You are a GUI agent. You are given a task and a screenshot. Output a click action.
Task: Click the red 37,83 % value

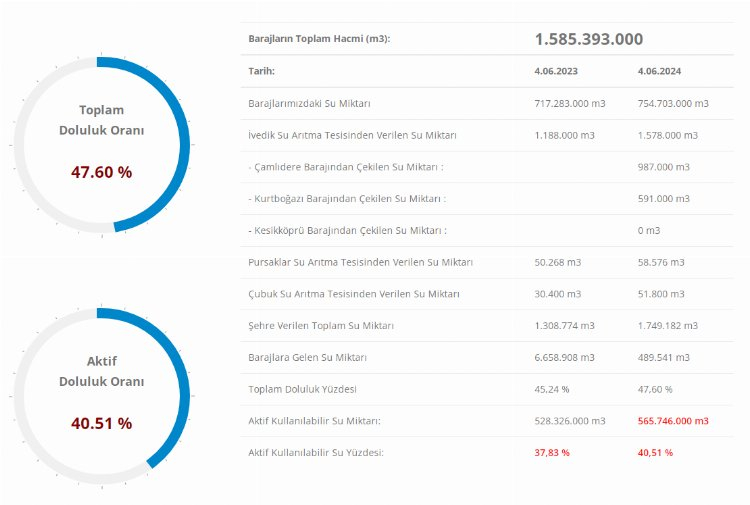point(552,453)
